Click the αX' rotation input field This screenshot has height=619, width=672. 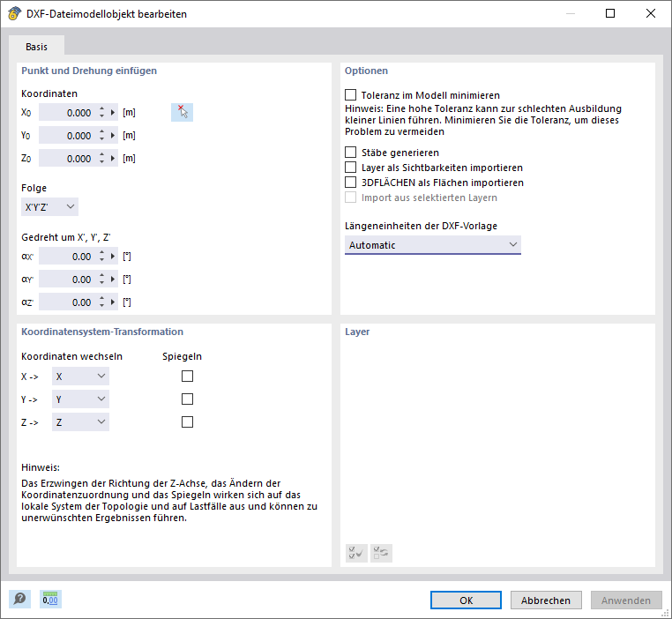[67, 257]
